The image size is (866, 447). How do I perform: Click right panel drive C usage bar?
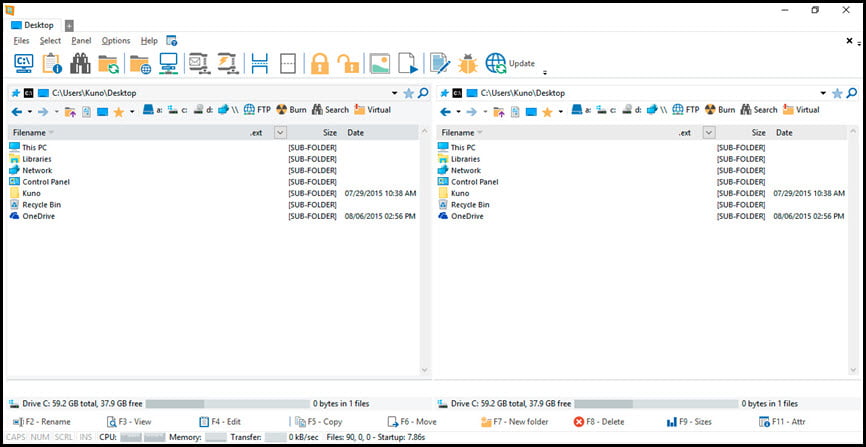click(656, 403)
